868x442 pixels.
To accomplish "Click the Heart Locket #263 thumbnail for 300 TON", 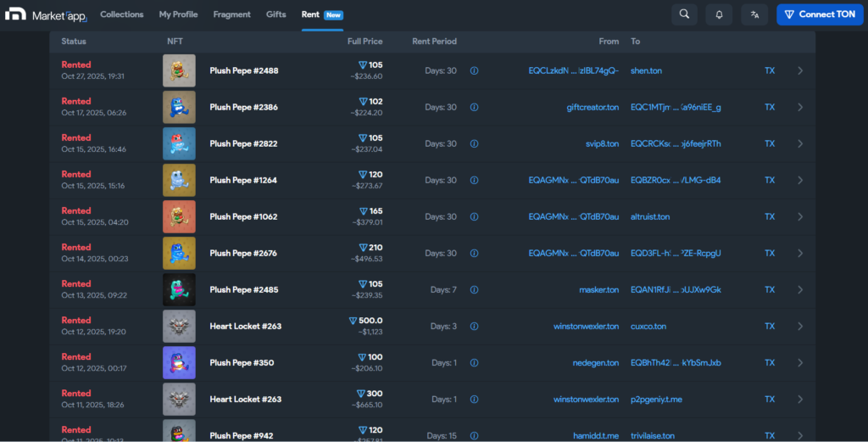I will tap(179, 400).
